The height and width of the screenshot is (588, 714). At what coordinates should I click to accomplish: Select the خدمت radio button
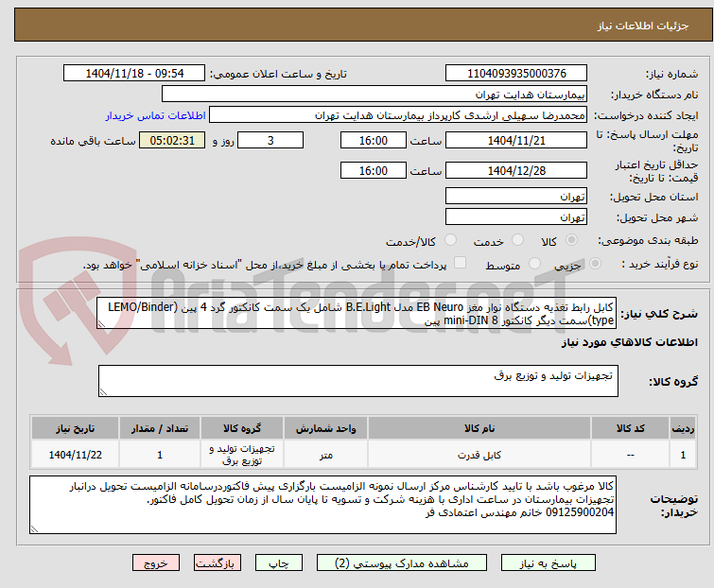tap(517, 240)
